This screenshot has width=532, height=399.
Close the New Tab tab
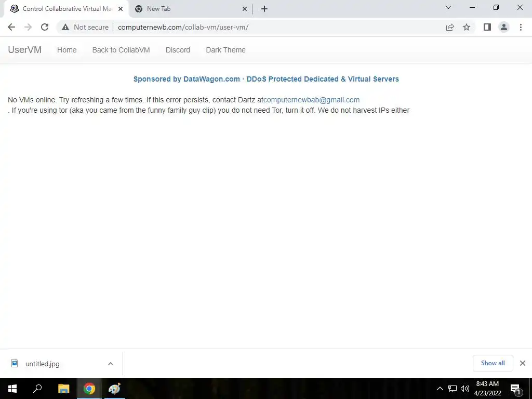click(245, 9)
